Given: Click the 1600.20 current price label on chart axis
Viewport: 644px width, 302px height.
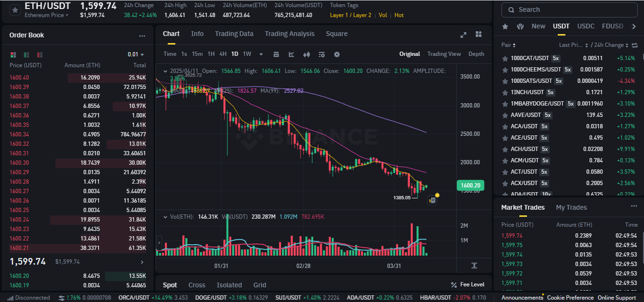Looking at the screenshot, I should pyautogui.click(x=470, y=186).
